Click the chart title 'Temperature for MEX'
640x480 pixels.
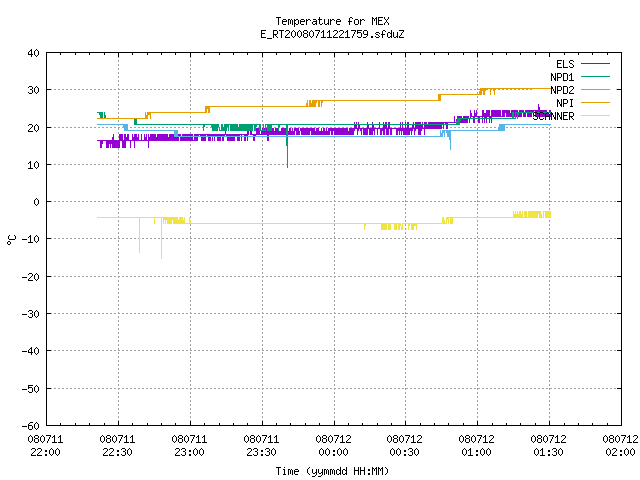[332, 21]
